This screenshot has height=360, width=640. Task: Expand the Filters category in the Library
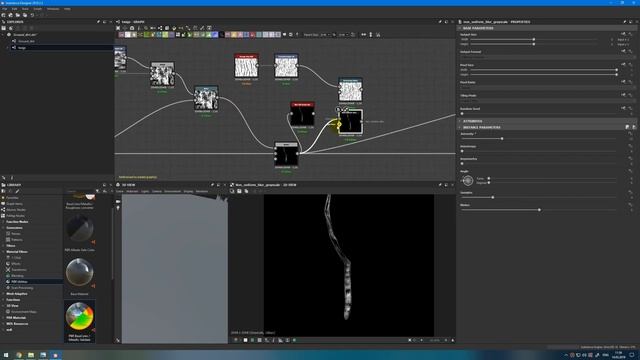click(x=3, y=246)
